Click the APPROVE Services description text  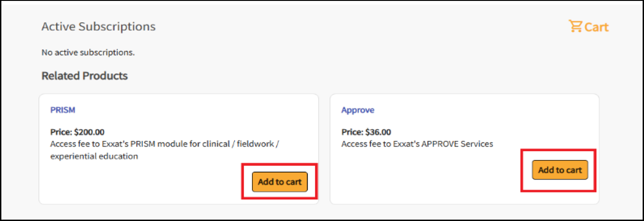pyautogui.click(x=417, y=144)
